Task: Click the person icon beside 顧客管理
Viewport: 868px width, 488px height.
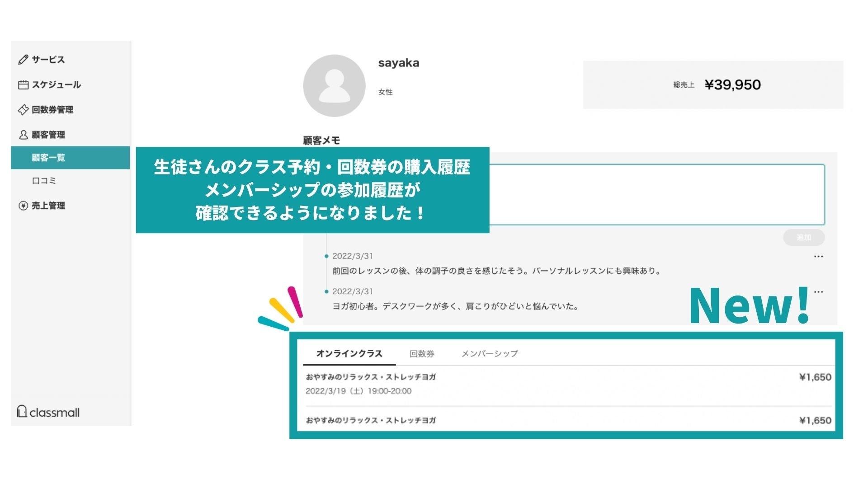Action: [23, 135]
